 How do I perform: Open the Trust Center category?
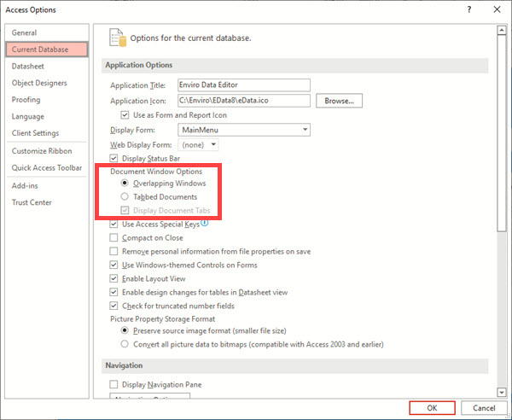pyautogui.click(x=47, y=202)
